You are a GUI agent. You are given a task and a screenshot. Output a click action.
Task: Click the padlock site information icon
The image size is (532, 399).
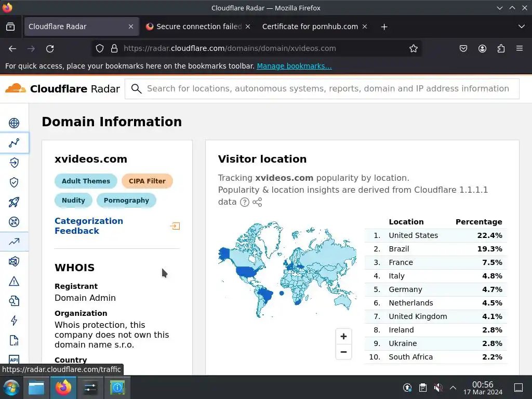coord(114,48)
